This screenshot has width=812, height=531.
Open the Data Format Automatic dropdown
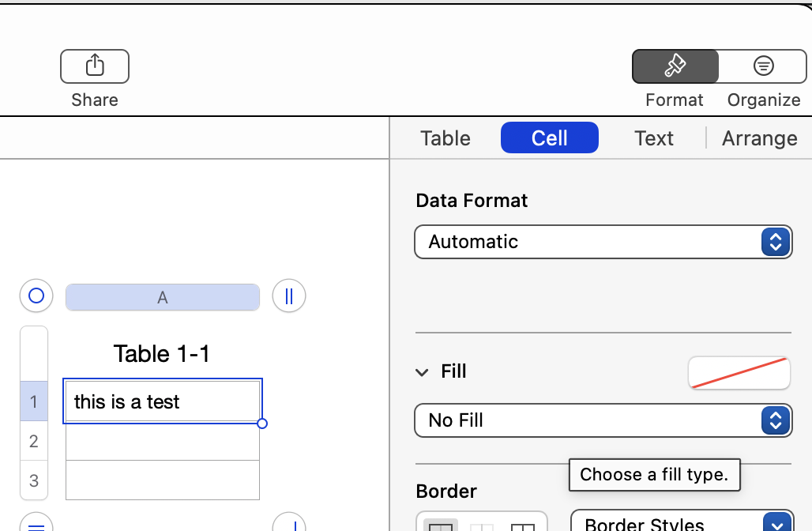[x=603, y=242]
